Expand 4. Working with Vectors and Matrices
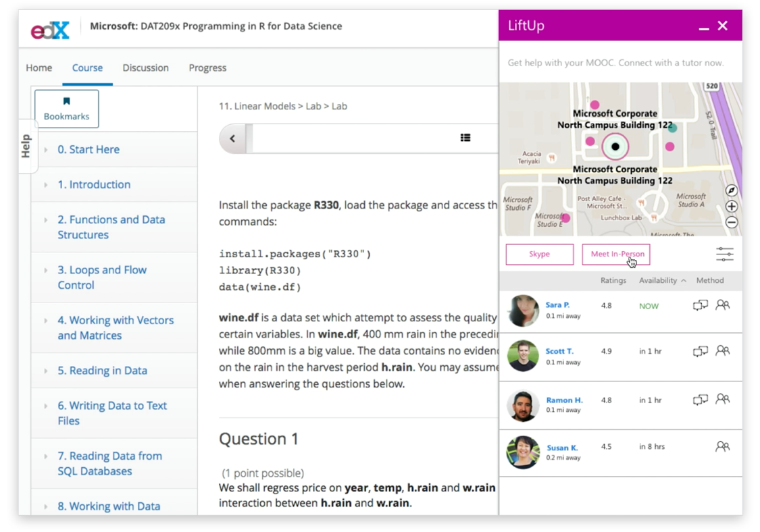This screenshot has width=760, height=532. point(116,328)
